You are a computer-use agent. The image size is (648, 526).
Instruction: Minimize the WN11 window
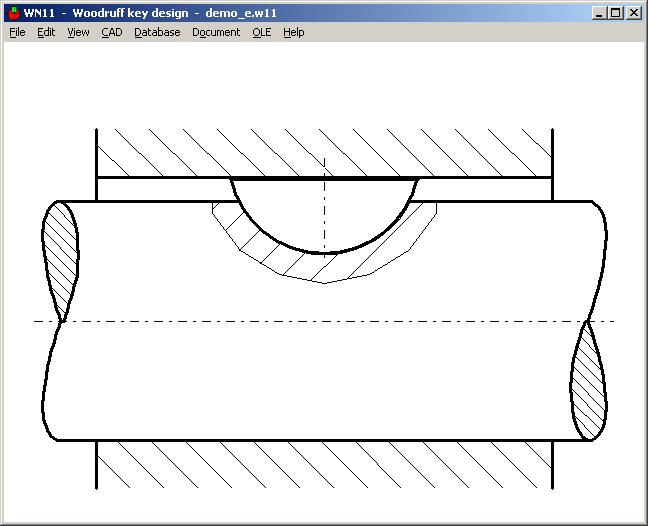coord(599,13)
